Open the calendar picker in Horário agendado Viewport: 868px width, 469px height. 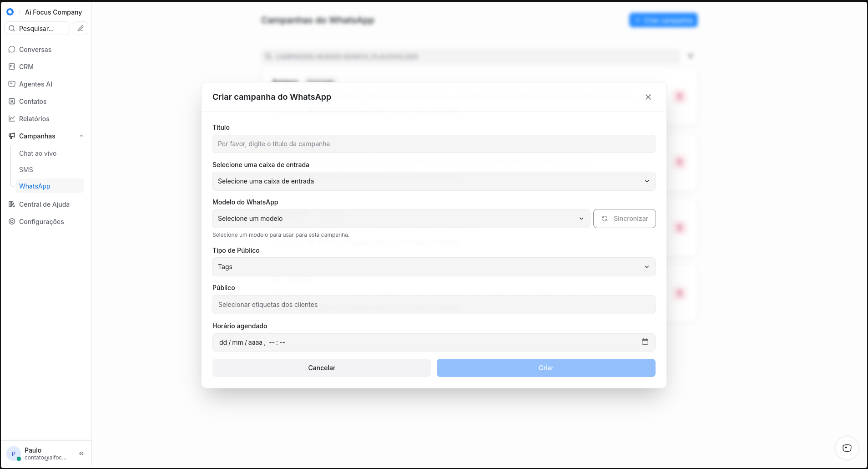coord(645,342)
